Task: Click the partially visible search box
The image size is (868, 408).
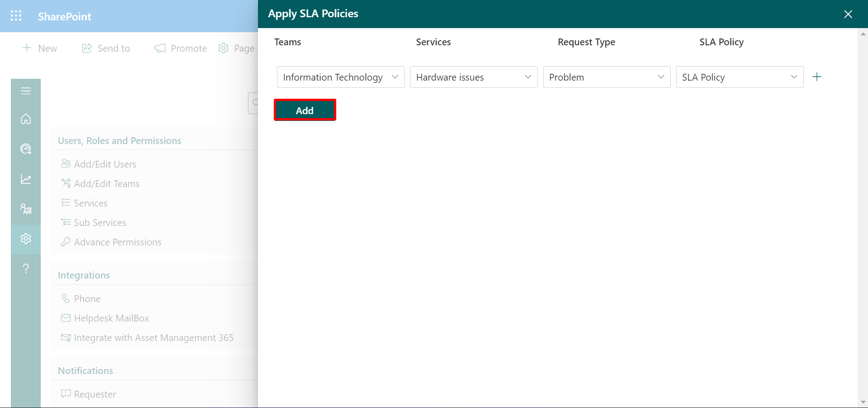Action: coord(253,103)
